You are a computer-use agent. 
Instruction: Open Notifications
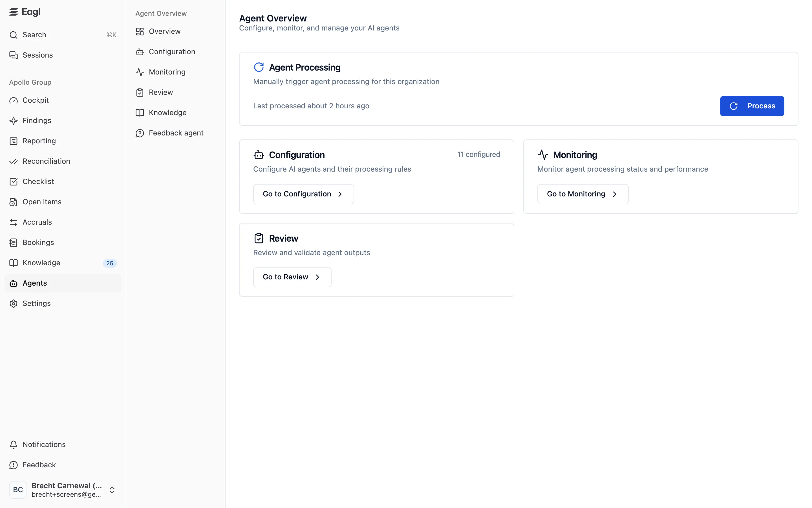pos(63,445)
